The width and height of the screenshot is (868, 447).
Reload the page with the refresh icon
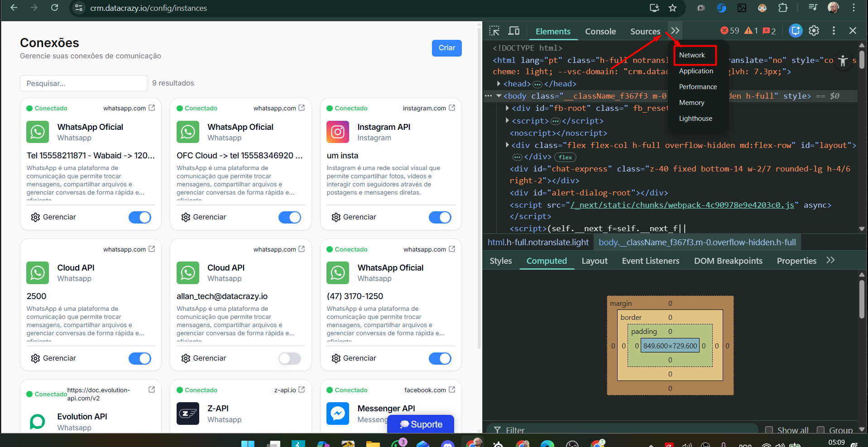tap(55, 8)
